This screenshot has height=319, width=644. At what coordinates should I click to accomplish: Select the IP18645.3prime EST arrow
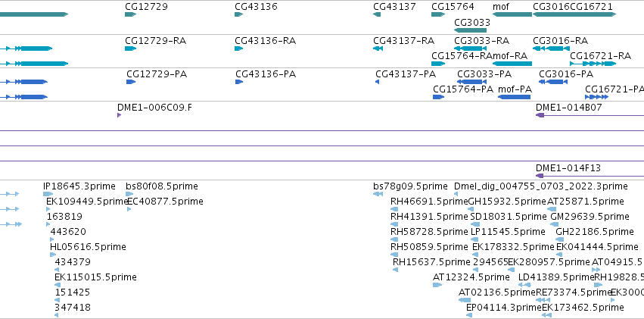pos(48,194)
